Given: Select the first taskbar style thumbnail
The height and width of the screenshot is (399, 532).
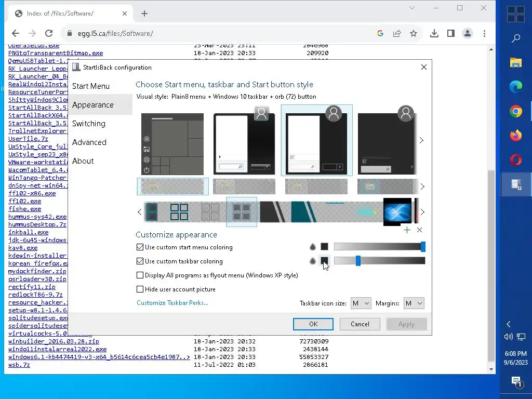Looking at the screenshot, I should (x=172, y=187).
